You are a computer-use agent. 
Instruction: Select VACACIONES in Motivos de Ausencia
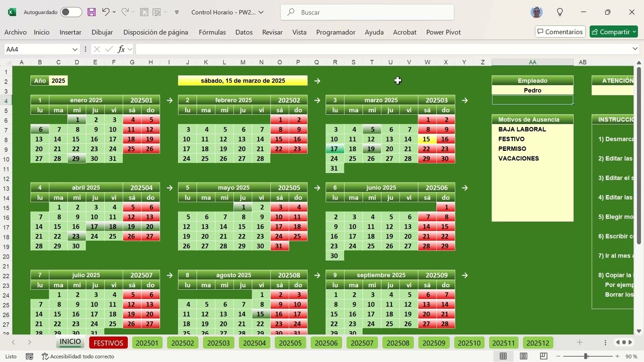tap(519, 158)
